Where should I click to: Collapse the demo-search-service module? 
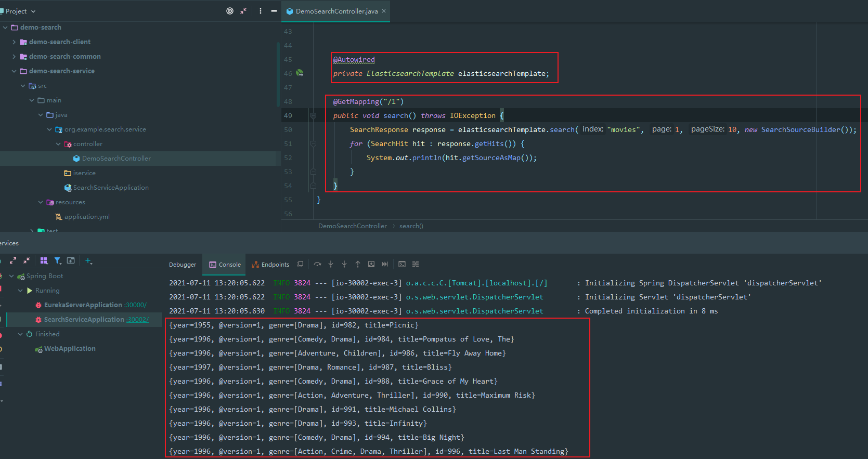point(14,71)
